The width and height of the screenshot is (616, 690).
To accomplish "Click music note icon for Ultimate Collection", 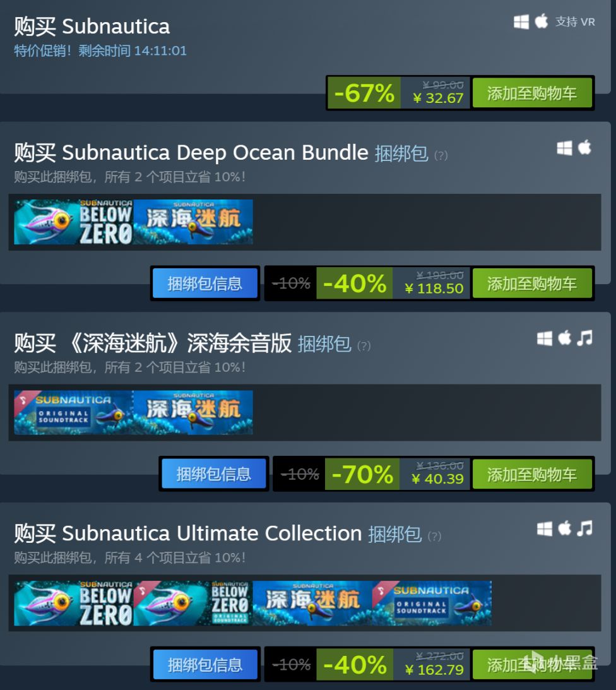I will coord(585,528).
